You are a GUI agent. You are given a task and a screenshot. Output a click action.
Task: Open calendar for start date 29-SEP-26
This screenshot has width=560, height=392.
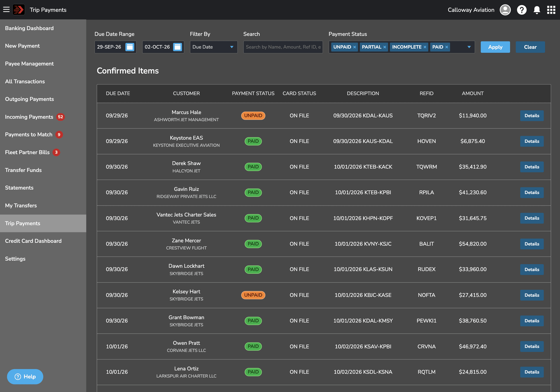pyautogui.click(x=130, y=47)
